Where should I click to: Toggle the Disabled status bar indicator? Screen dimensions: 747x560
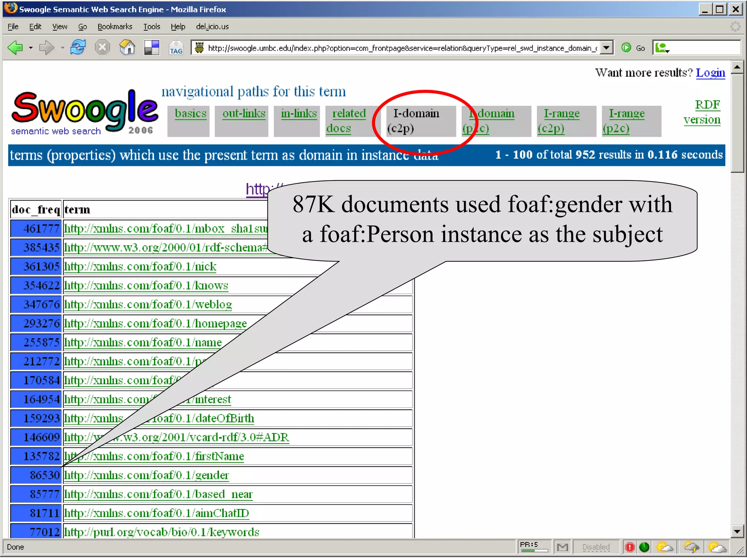(x=596, y=547)
